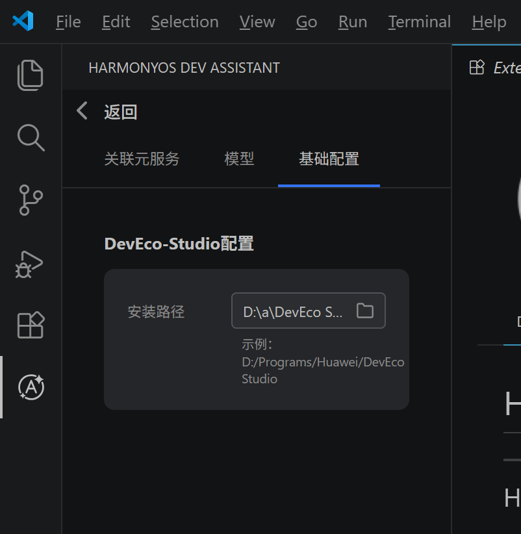Image resolution: width=521 pixels, height=534 pixels.
Task: Click the back chevron arrow
Action: pos(82,111)
